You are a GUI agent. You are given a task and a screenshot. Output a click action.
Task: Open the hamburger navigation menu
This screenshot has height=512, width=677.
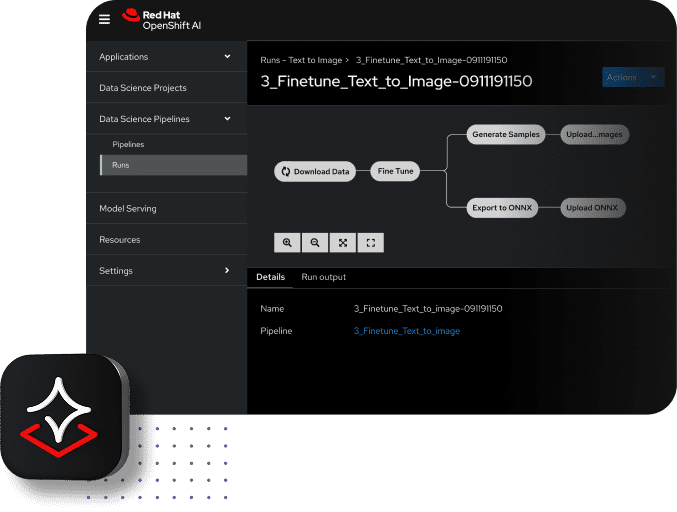click(104, 19)
